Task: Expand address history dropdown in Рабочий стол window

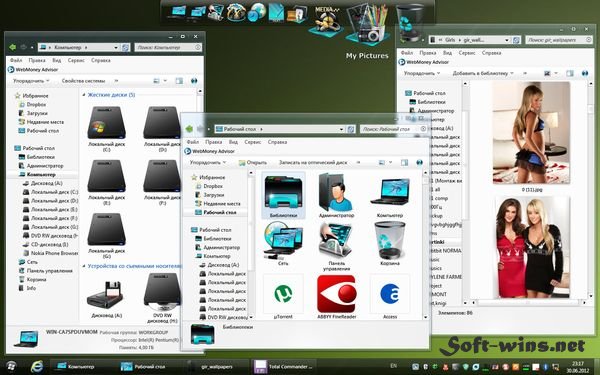Action: pos(341,129)
